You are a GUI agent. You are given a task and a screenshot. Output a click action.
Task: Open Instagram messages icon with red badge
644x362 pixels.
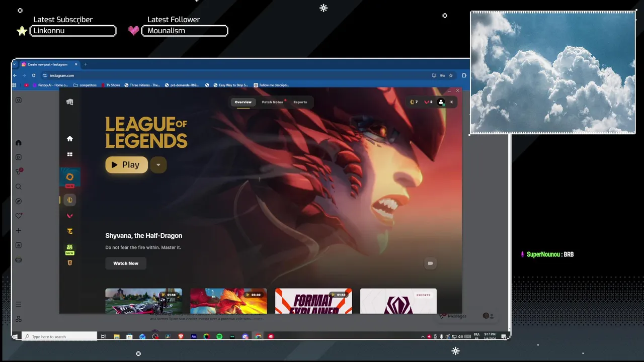19,171
